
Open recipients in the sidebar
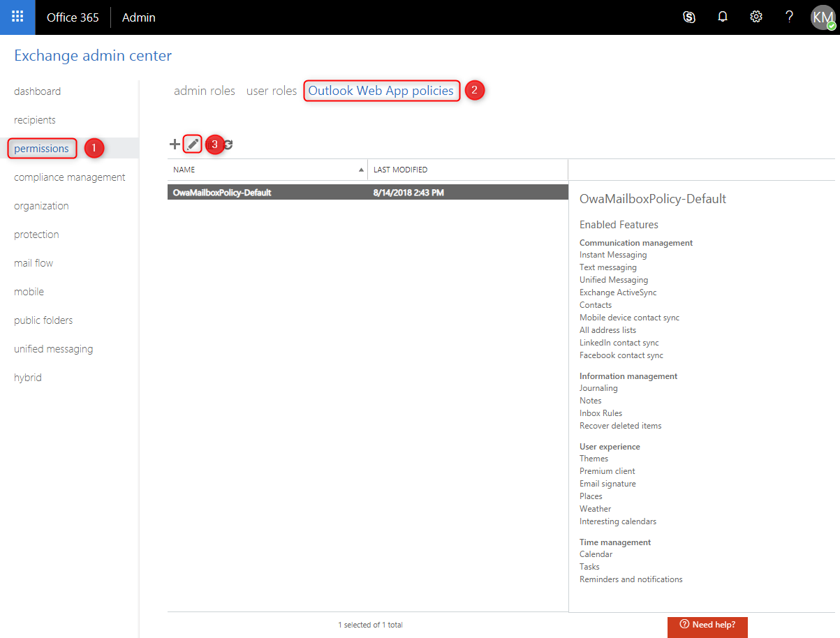pos(35,120)
